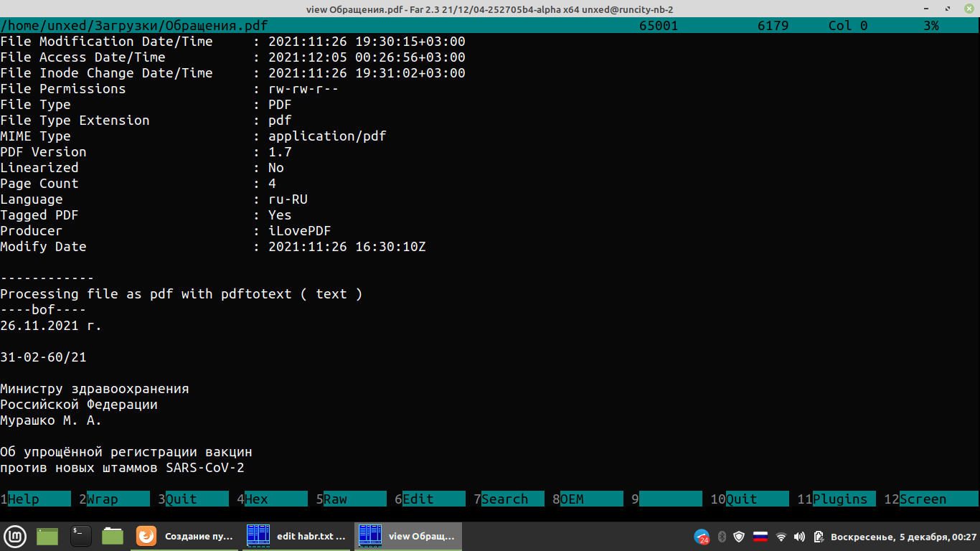Switch keyboard layout via Russian flag
Viewport: 980px width, 551px height.
tap(760, 537)
